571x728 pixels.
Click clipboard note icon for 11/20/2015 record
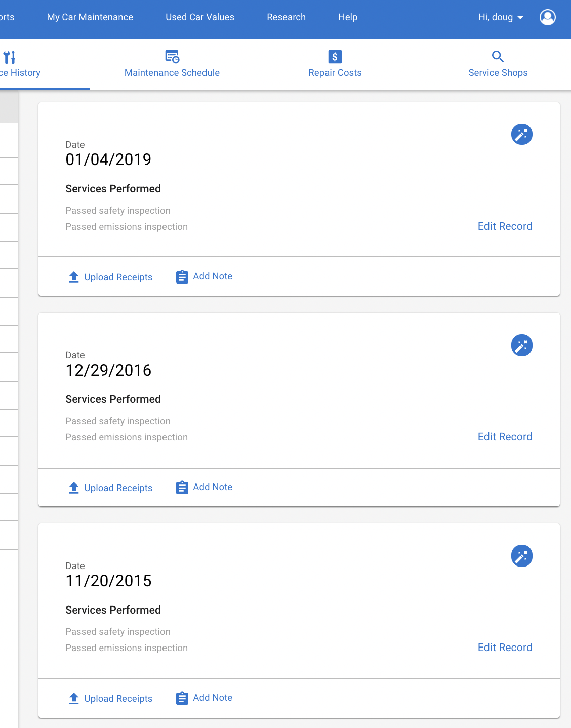click(182, 698)
